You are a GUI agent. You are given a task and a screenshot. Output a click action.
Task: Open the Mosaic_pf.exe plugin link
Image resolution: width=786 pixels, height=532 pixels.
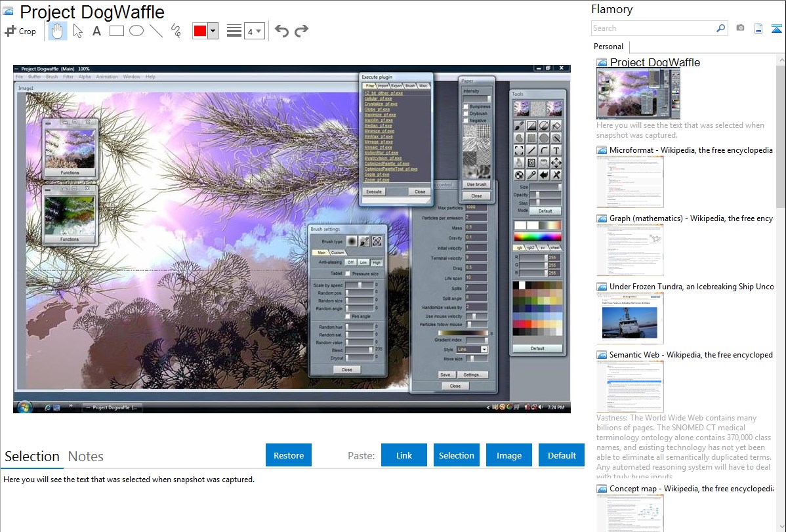[x=378, y=148]
